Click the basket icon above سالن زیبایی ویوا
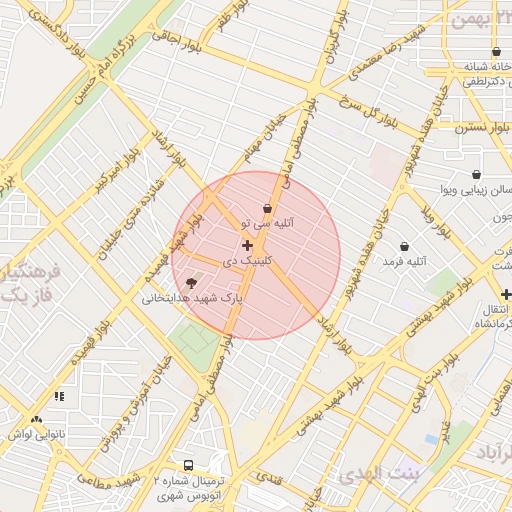The image size is (512, 512). coord(477,174)
